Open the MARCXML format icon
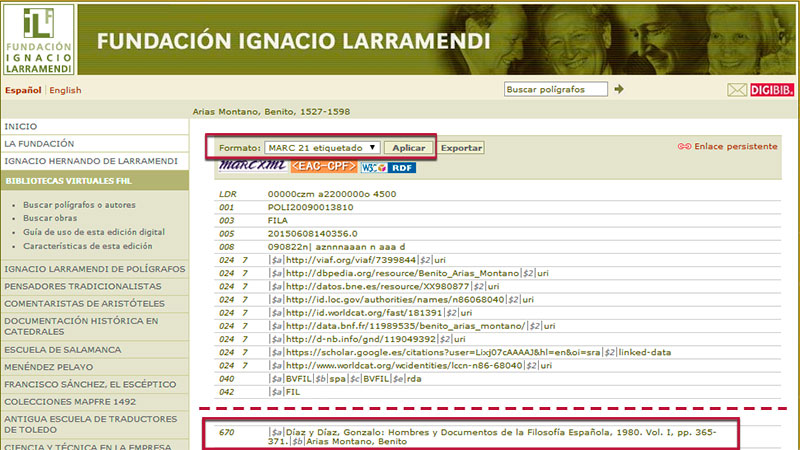The height and width of the screenshot is (450, 800). point(253,166)
